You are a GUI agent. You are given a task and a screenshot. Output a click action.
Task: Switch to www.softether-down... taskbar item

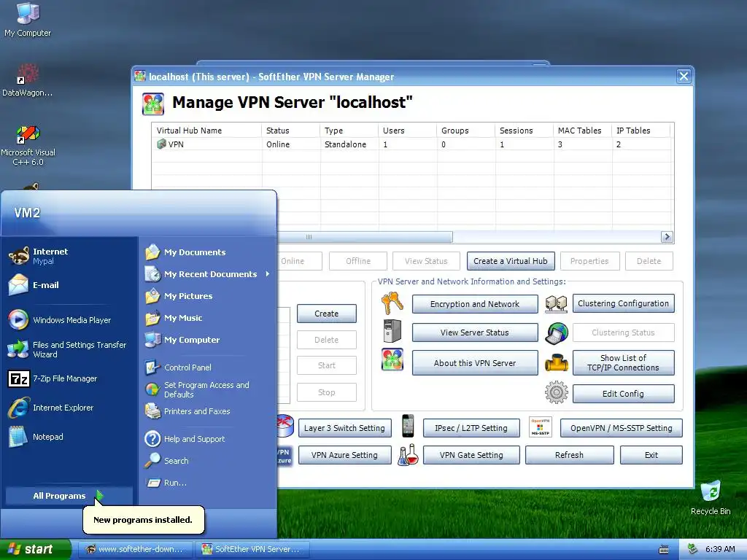point(135,549)
